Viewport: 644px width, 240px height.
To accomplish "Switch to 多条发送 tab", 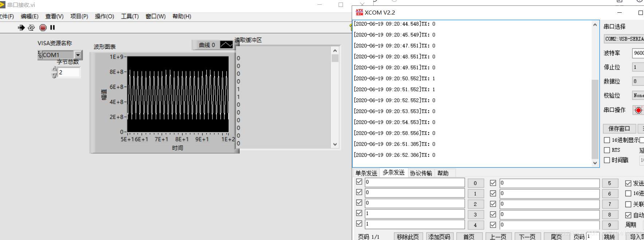I will (394, 173).
